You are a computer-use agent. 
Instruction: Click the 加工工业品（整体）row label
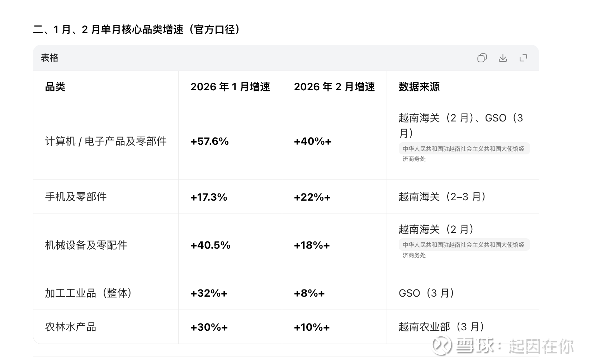pyautogui.click(x=89, y=293)
